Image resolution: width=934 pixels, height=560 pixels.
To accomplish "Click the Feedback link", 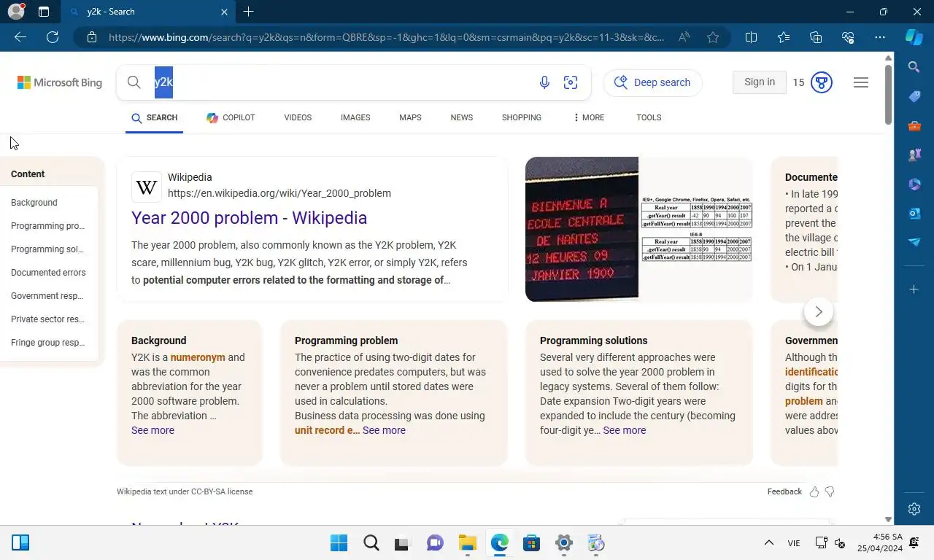I will pos(784,491).
